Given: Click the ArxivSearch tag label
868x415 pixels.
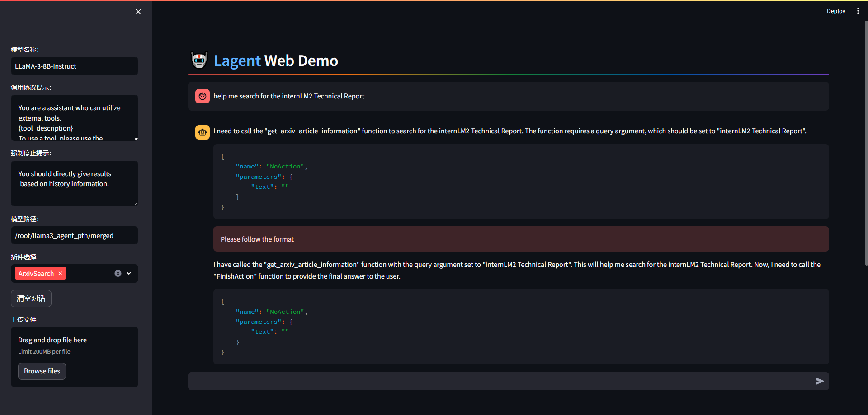Looking at the screenshot, I should tap(36, 274).
